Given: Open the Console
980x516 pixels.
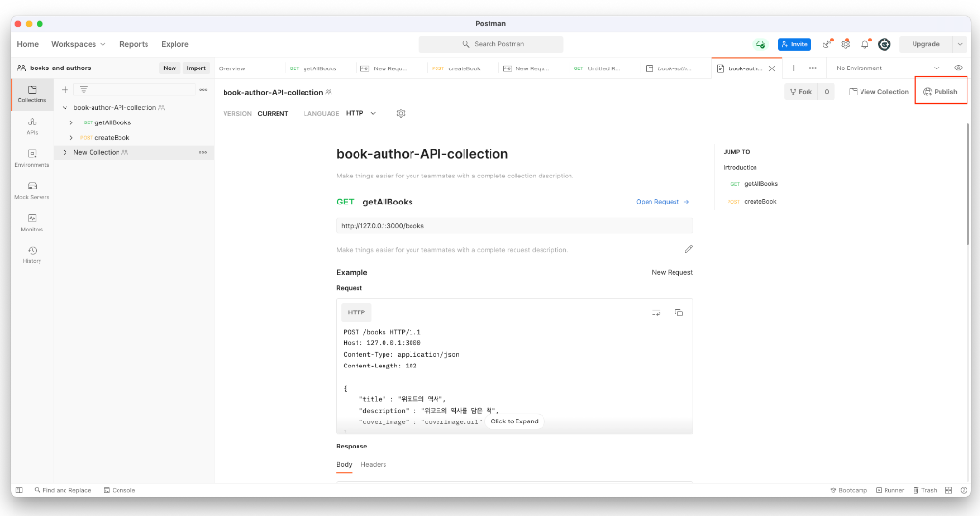Looking at the screenshot, I should pos(119,490).
